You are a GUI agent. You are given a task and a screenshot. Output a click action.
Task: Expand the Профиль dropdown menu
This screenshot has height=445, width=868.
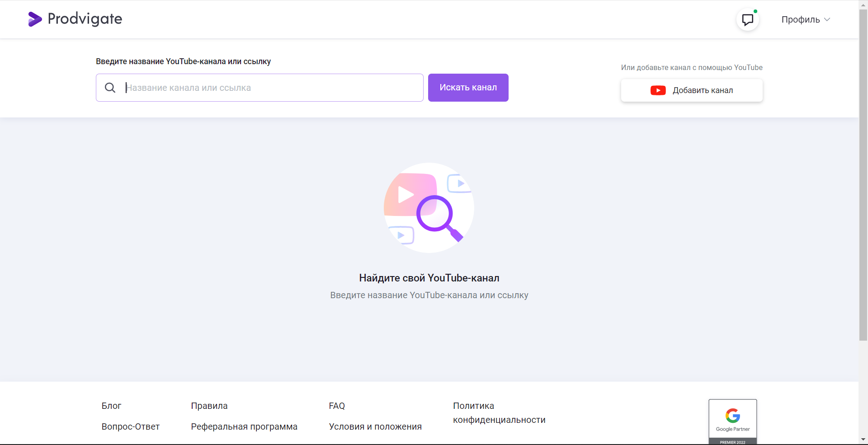806,19
